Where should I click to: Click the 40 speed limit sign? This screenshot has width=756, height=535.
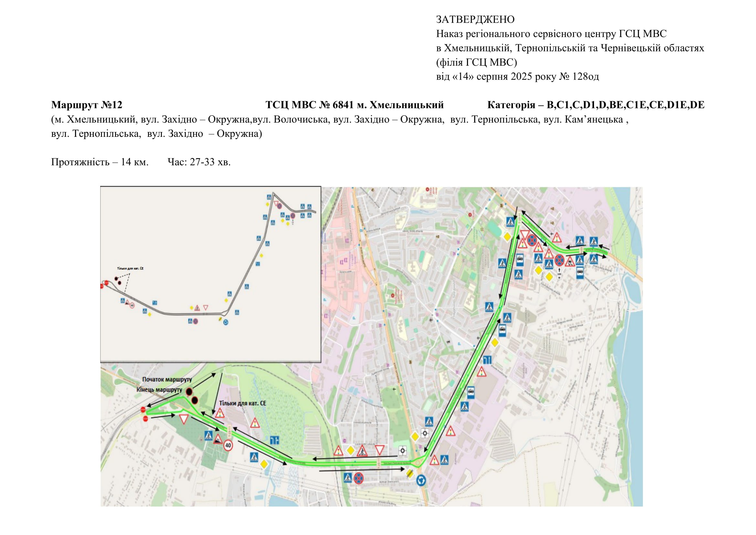pyautogui.click(x=228, y=445)
